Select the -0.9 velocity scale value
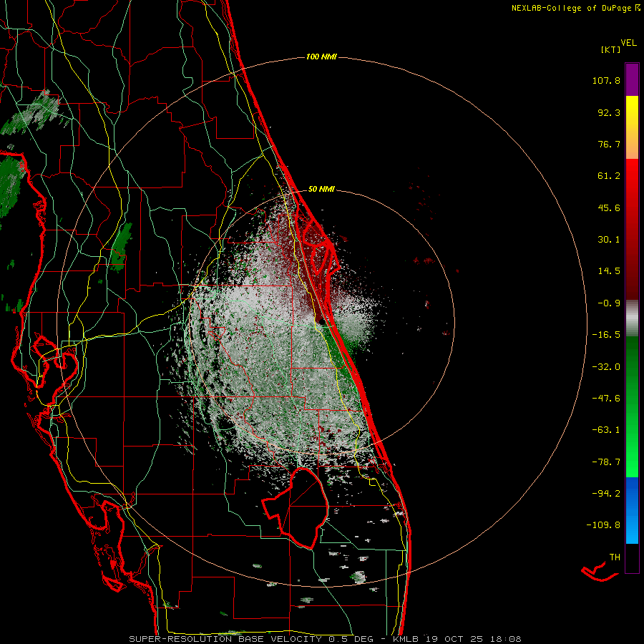This screenshot has height=644, width=644. [x=609, y=303]
